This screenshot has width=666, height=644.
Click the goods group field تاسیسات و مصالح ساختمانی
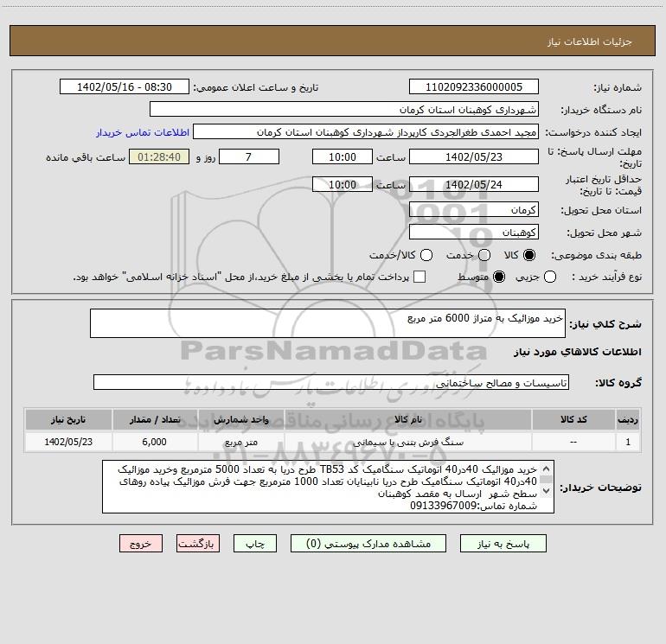pos(331,382)
